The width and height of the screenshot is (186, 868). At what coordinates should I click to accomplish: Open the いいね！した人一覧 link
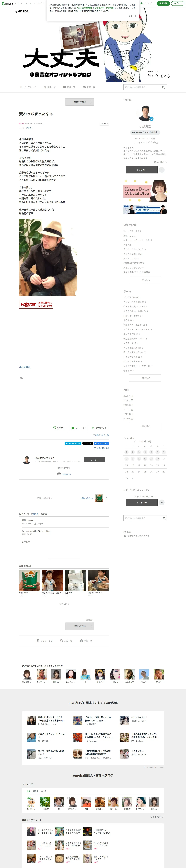[101, 435]
